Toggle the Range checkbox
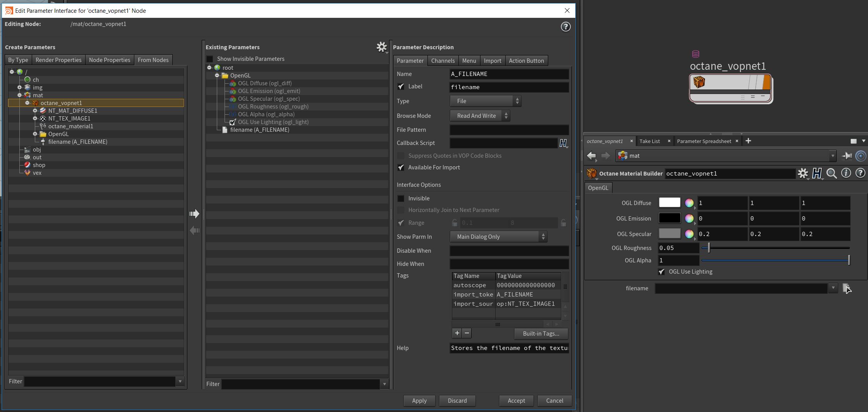The image size is (868, 412). (401, 223)
